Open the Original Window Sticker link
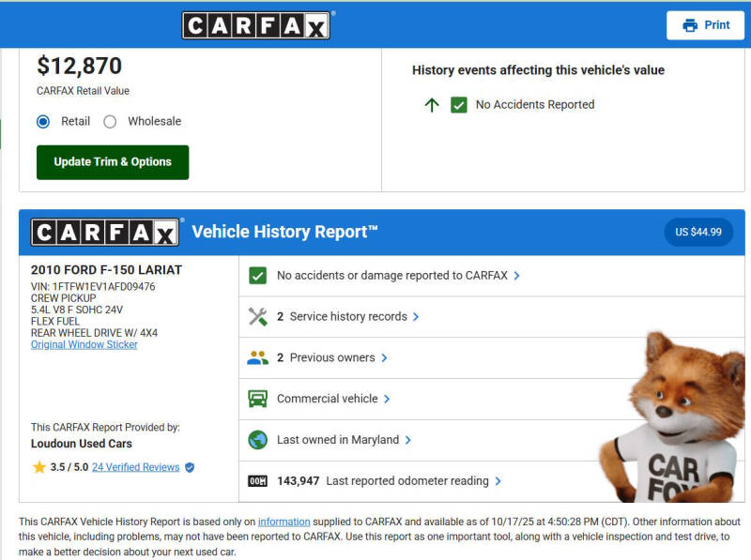 click(x=84, y=344)
